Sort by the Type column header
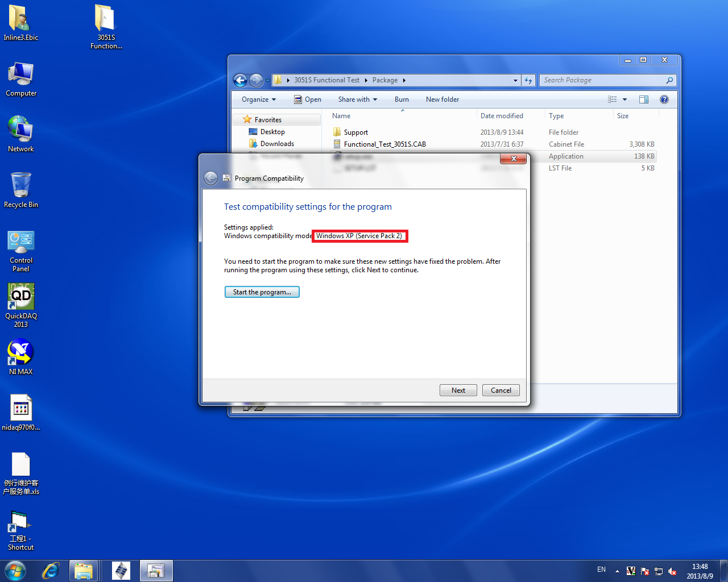 [578, 116]
